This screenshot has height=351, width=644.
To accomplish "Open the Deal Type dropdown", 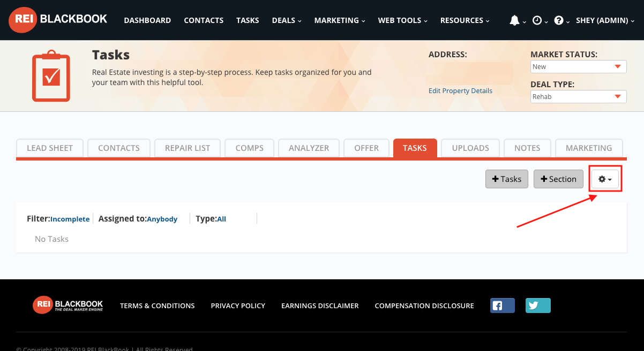I will (x=579, y=97).
